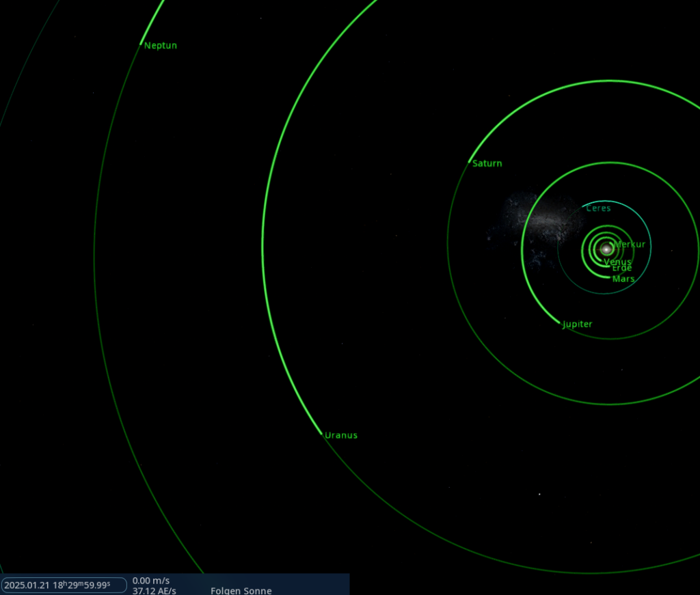This screenshot has height=595, width=700.
Task: Click the "Venus" planet label
Action: click(x=617, y=262)
